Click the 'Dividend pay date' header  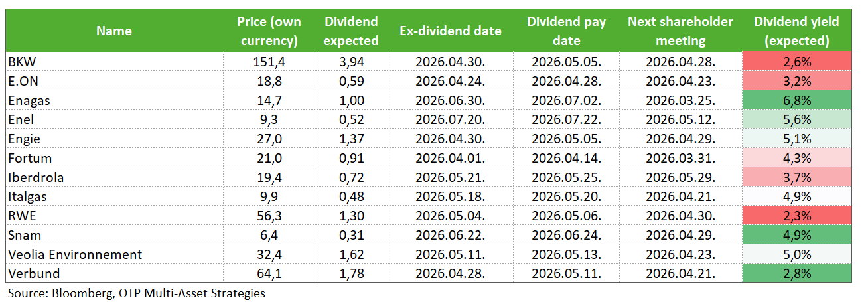coord(566,31)
